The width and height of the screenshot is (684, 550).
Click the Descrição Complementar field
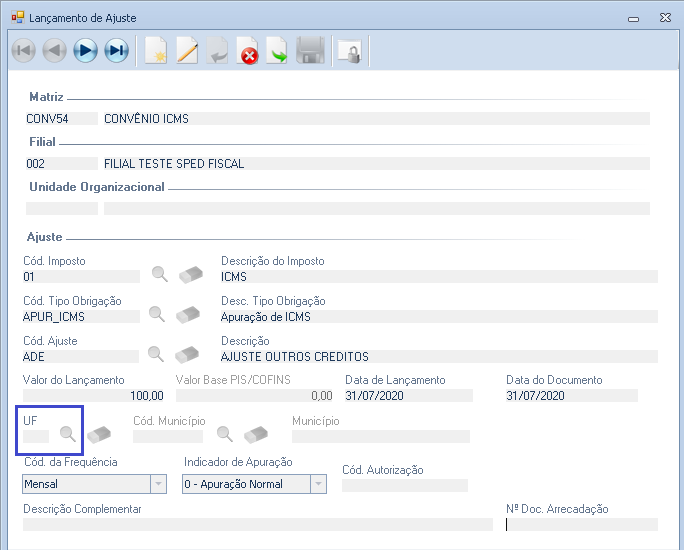258,524
